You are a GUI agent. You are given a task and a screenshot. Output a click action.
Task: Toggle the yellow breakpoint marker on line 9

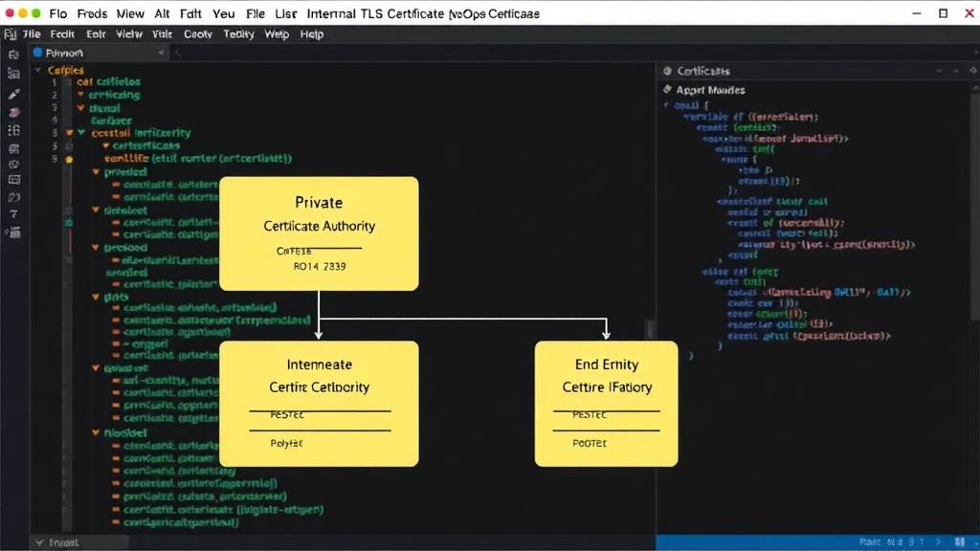[x=69, y=160]
